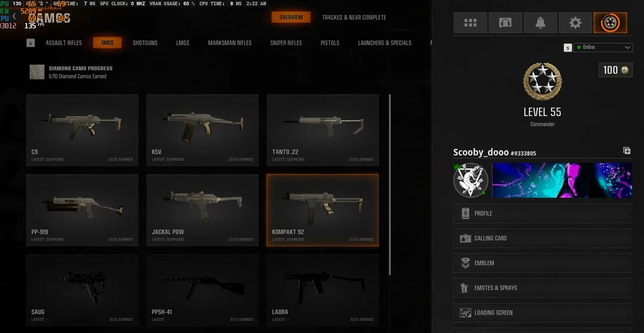Open the headquarters arch icon
The height and width of the screenshot is (333, 644).
coord(505,23)
